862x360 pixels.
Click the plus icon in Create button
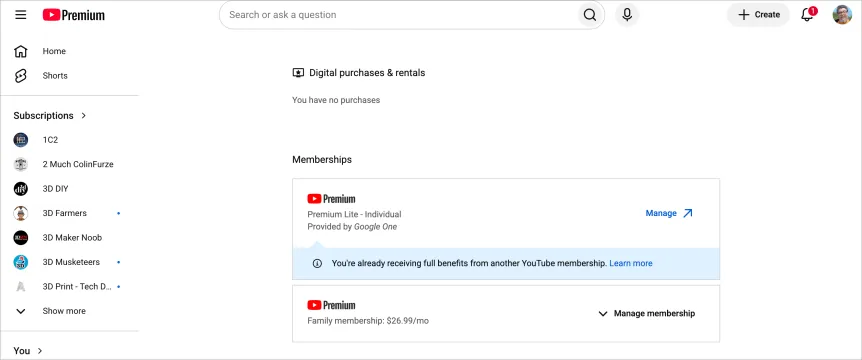pos(744,15)
